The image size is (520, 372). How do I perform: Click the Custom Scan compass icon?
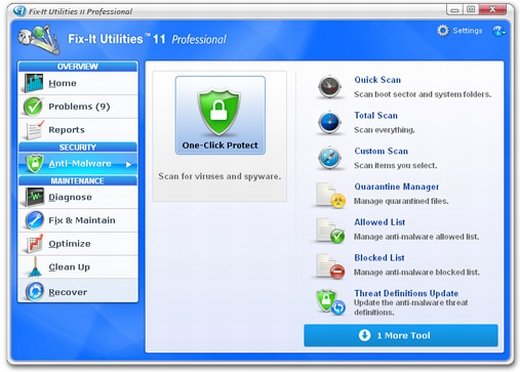point(329,158)
